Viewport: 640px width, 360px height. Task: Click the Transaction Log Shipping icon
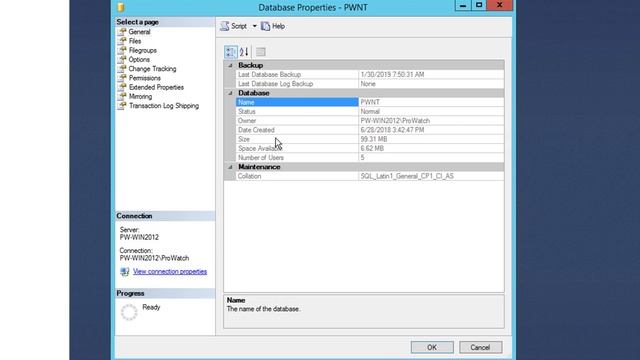click(122, 106)
